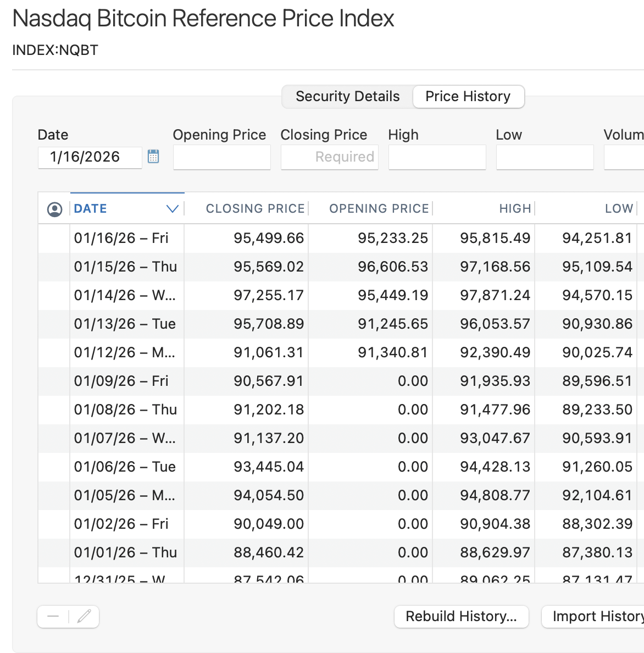Click the person icon in the table header
Viewport: 644px width, 653px height.
pyautogui.click(x=54, y=208)
